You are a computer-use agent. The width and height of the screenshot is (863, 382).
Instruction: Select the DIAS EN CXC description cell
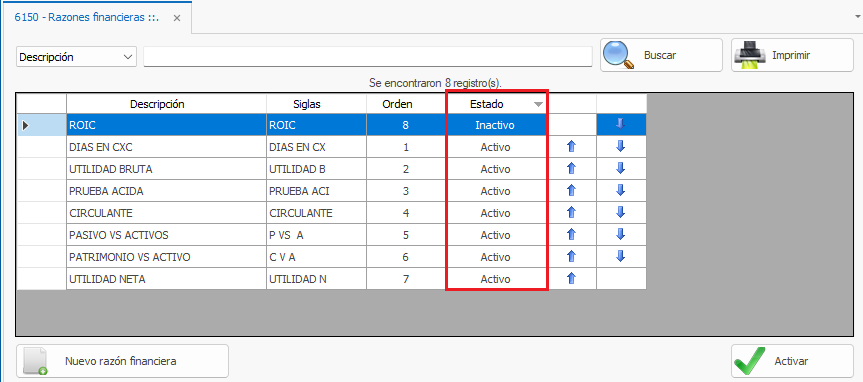click(x=166, y=147)
